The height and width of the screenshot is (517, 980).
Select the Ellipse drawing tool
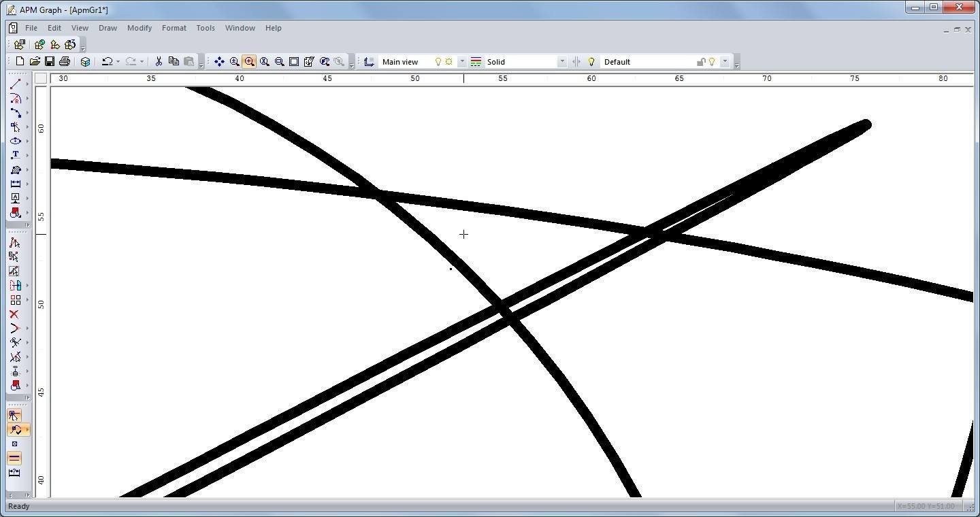click(x=15, y=141)
